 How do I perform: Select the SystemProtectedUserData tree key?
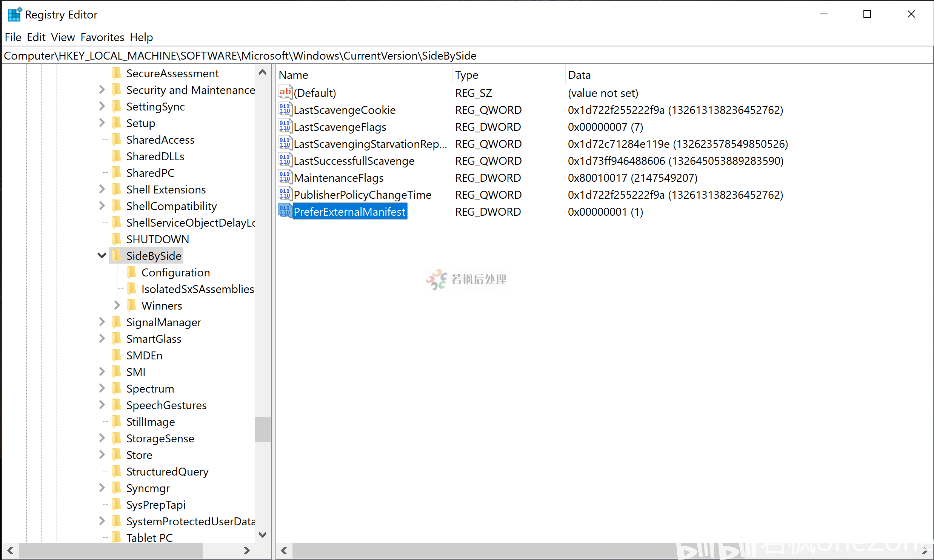click(190, 521)
